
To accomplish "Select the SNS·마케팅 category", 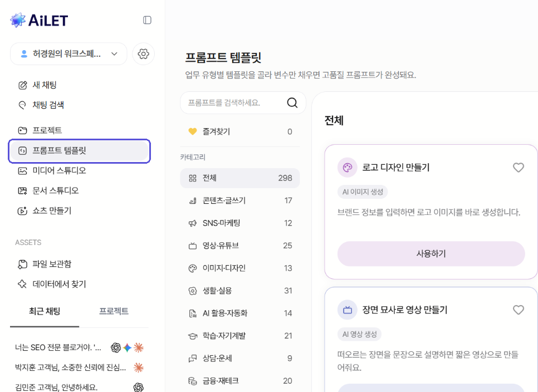I will [240, 223].
